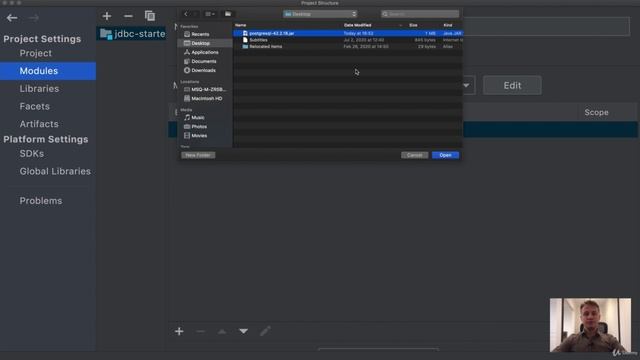Viewport: 640px width, 360px height.
Task: Open Photos in the Media section
Action: pos(199,127)
